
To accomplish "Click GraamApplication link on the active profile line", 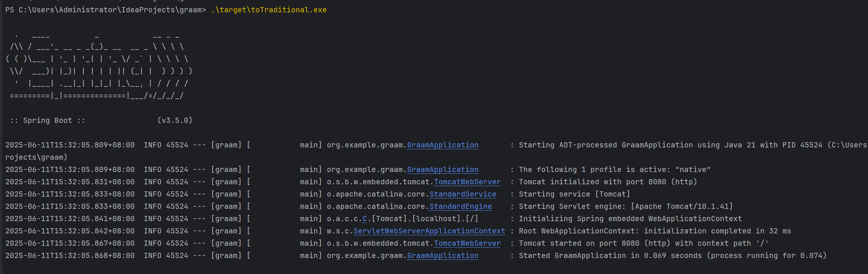I will tap(443, 170).
